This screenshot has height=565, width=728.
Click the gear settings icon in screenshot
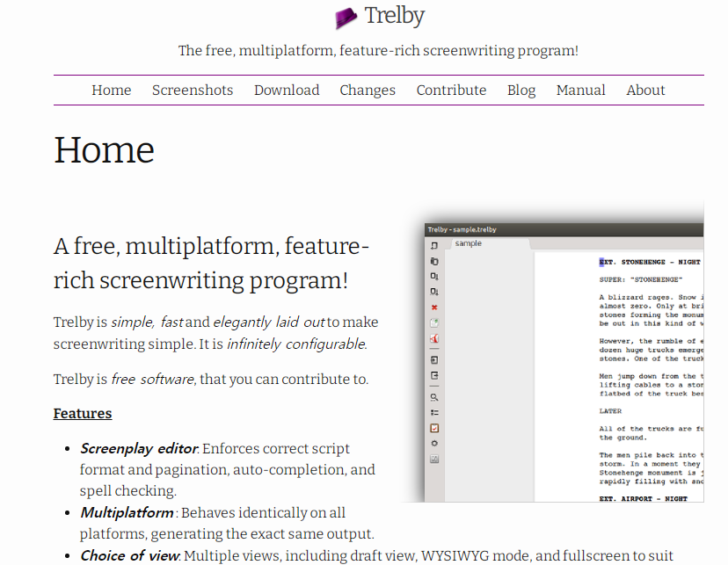pyautogui.click(x=434, y=443)
